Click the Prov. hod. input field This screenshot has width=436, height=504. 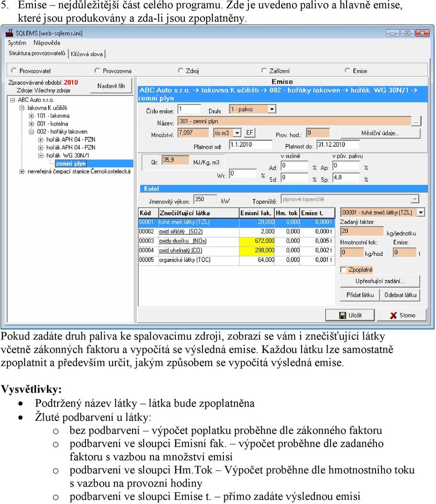tap(318, 133)
